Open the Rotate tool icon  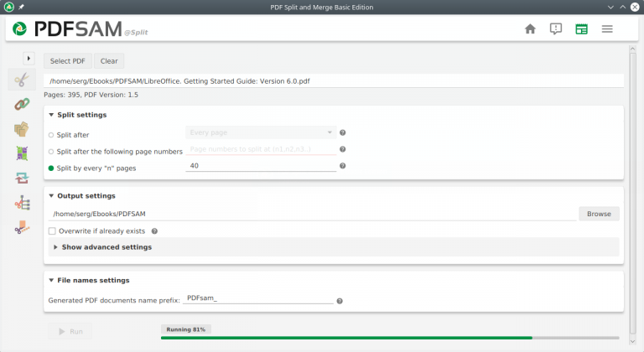22,178
